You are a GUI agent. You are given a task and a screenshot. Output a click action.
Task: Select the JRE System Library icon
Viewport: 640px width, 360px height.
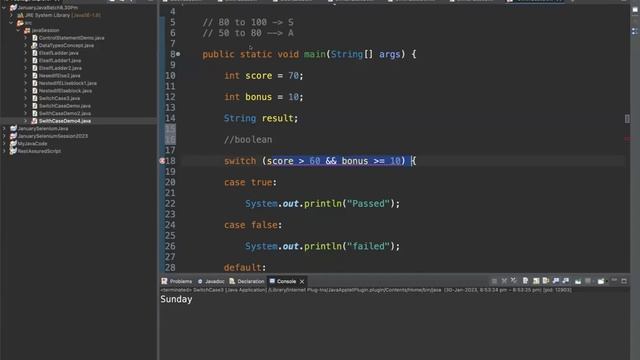(x=20, y=15)
